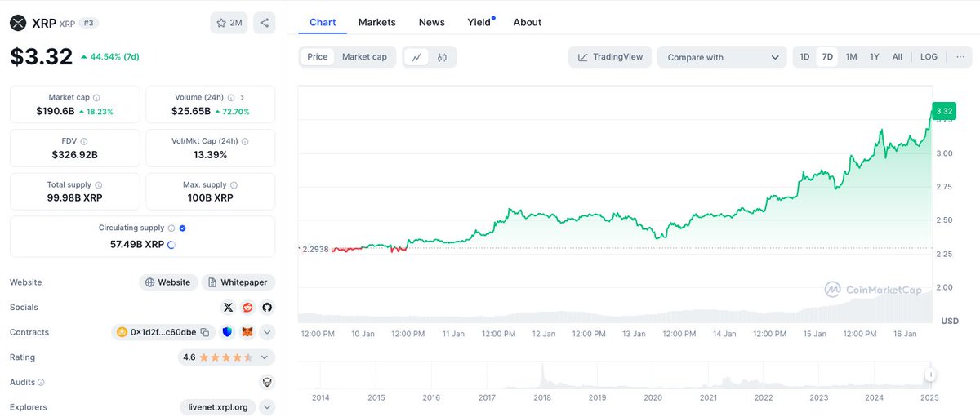Open the Yield tab
This screenshot has width=980, height=417.
pos(480,22)
